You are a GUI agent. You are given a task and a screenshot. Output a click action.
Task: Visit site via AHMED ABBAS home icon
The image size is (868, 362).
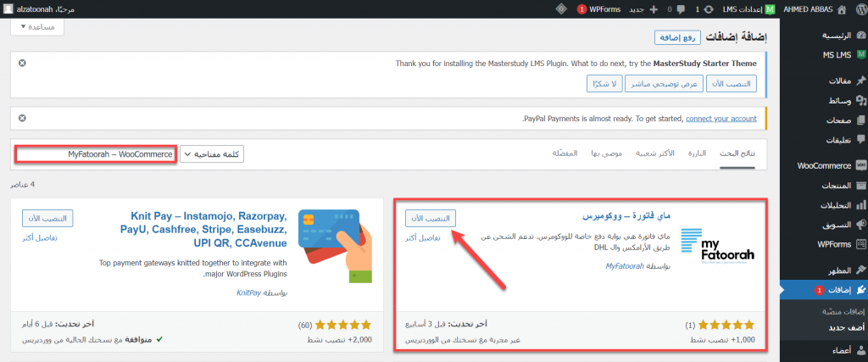(842, 8)
